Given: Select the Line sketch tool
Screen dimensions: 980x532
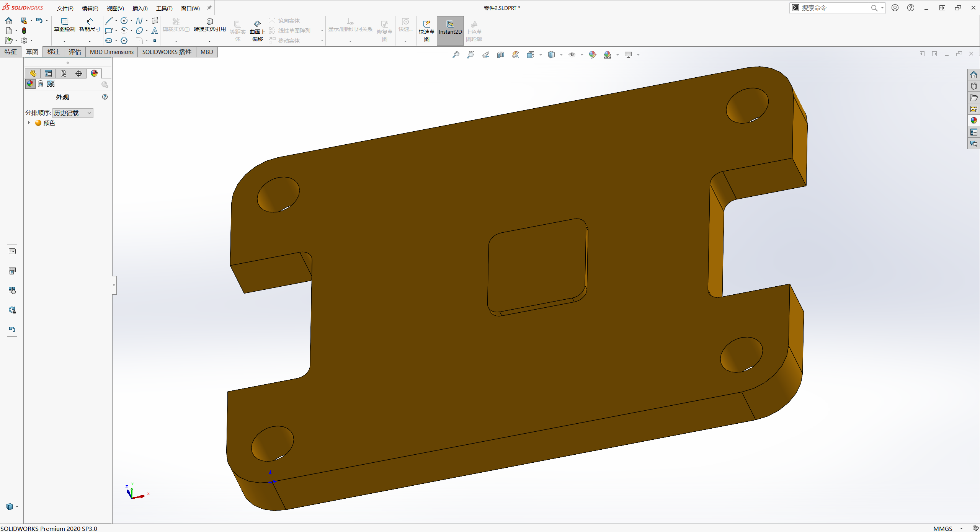Looking at the screenshot, I should point(109,21).
